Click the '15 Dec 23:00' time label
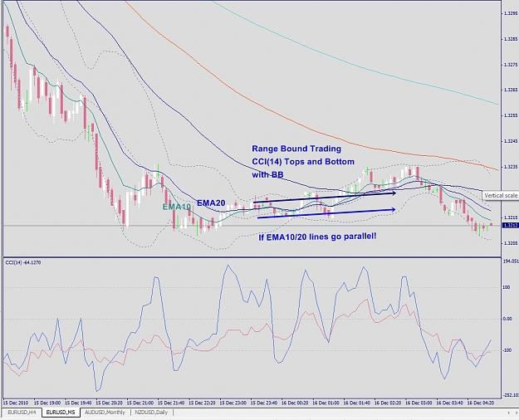 click(x=233, y=403)
